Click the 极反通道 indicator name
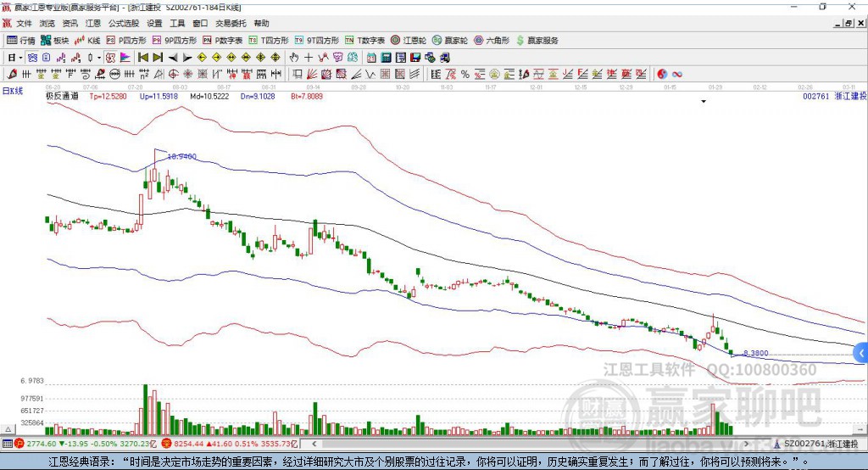 pos(62,97)
